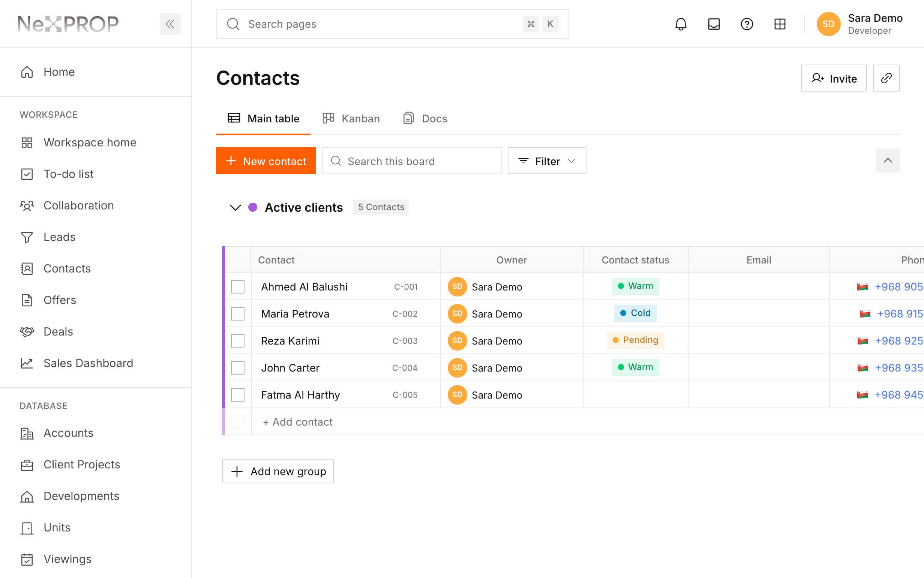Click the Invite button

coord(834,78)
